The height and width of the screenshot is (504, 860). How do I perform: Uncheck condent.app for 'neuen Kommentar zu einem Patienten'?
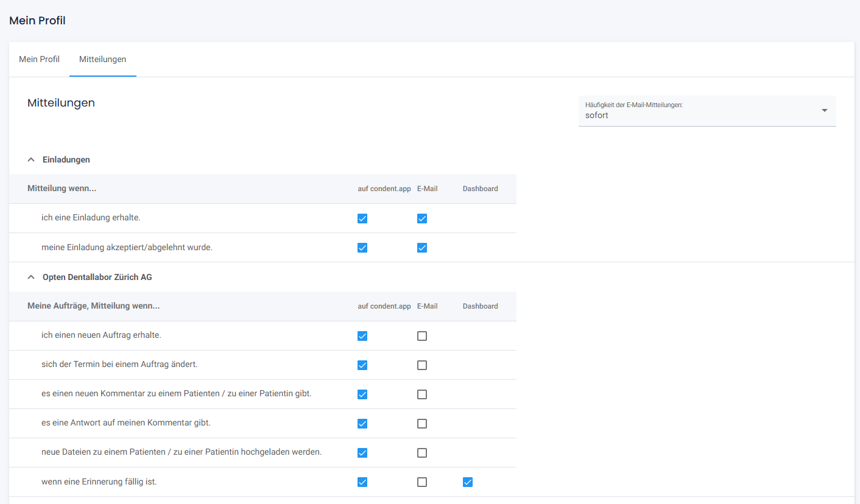tap(362, 394)
